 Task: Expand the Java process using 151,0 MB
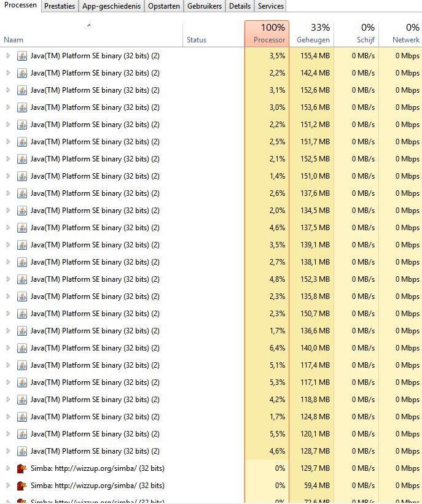click(9, 176)
